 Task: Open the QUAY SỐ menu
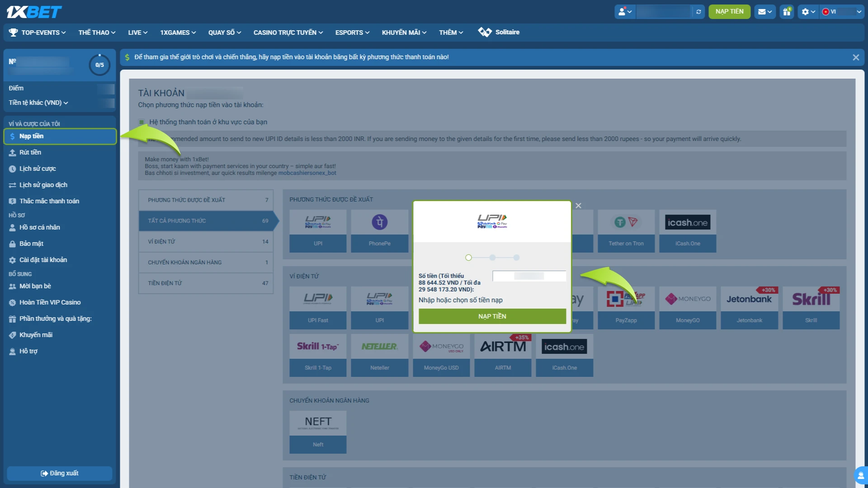(x=225, y=33)
